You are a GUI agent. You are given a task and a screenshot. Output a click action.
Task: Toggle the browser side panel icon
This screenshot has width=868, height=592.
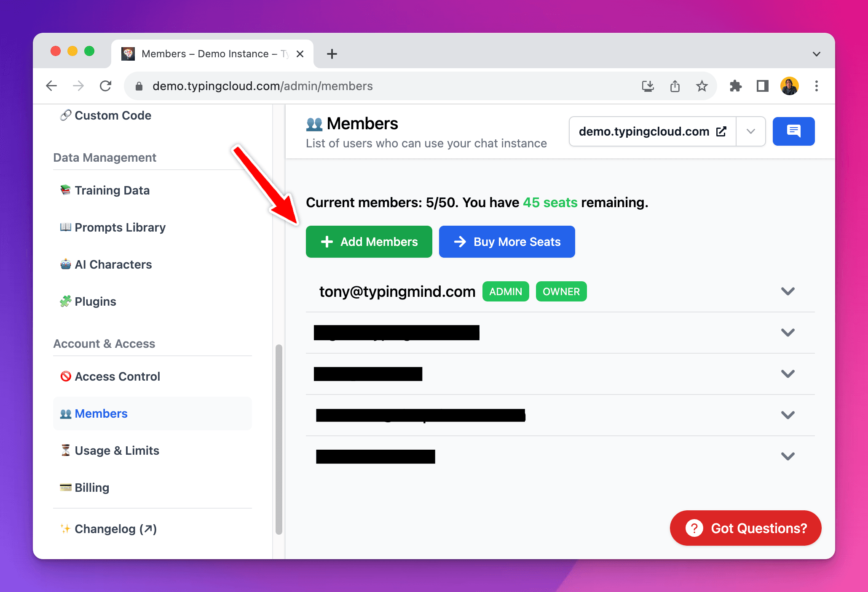point(762,86)
